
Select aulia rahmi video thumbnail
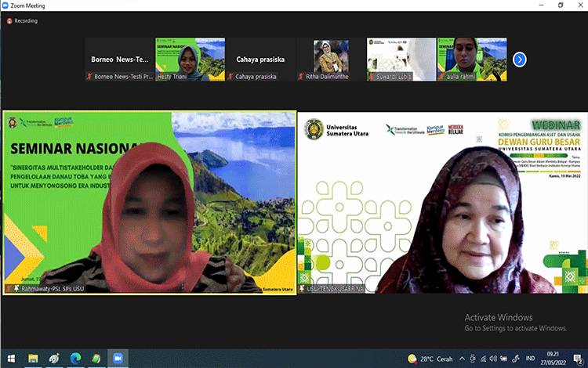tap(472, 60)
